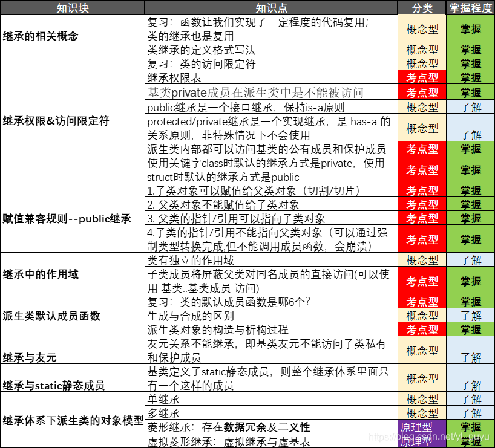Select the 赋值兼容规则--public继承 block cell

tap(72, 218)
